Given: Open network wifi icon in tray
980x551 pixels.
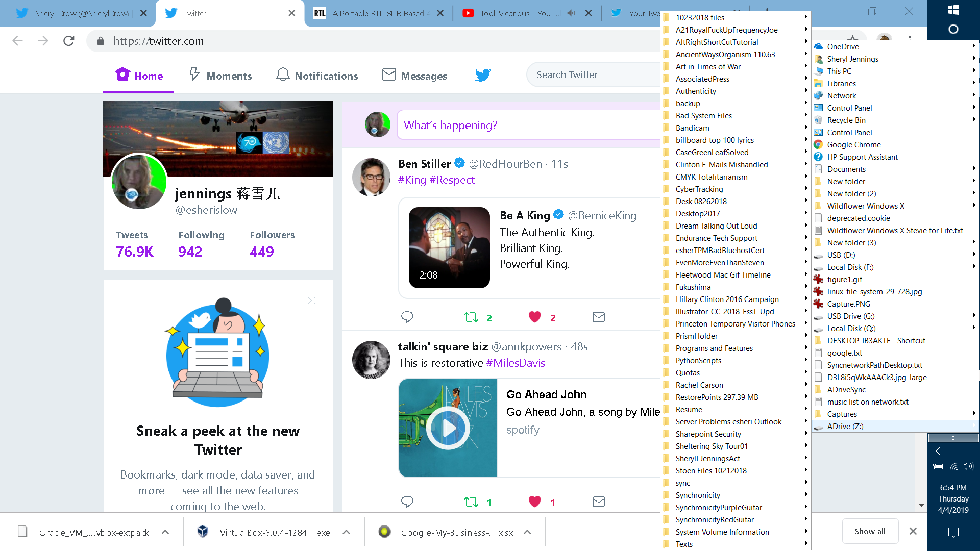Looking at the screenshot, I should (x=953, y=466).
